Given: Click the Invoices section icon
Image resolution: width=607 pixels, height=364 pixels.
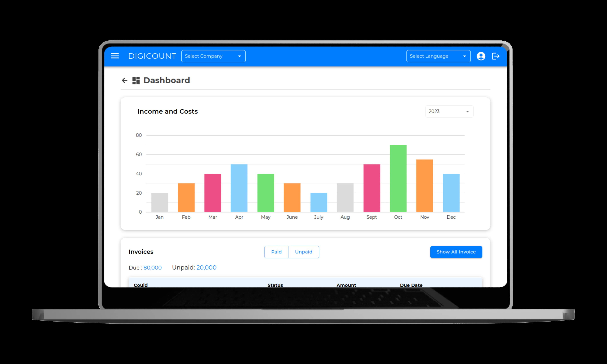Looking at the screenshot, I should (141, 252).
